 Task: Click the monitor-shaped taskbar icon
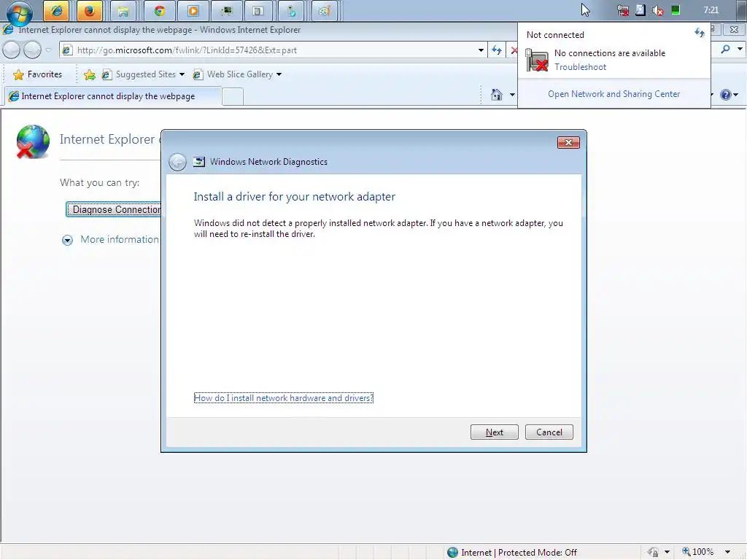[x=227, y=11]
